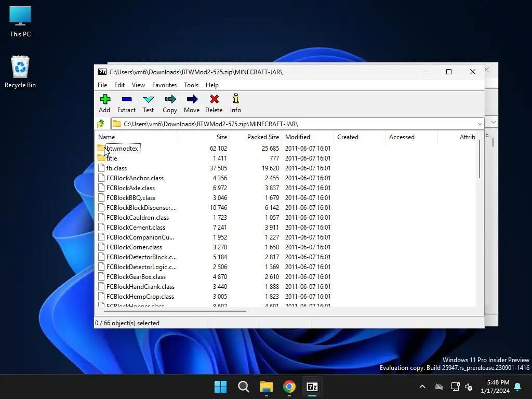Click the volume muted tray icon
The height and width of the screenshot is (399, 532).
pos(469,387)
